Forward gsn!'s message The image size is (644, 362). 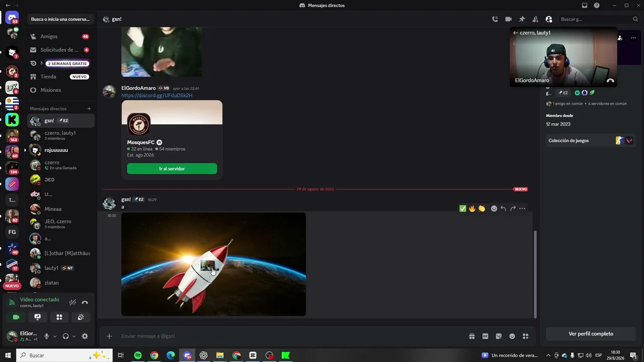[513, 209]
